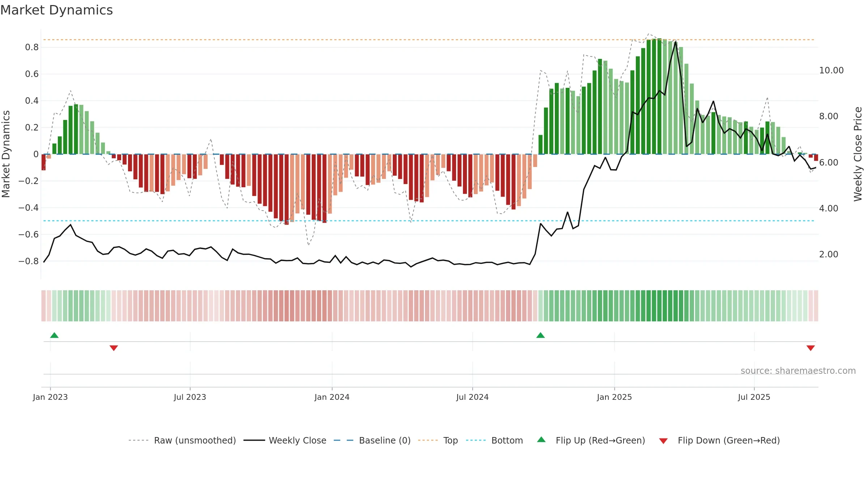868x488 pixels.
Task: Click the 10.00 right axis tick label
Action: point(831,70)
